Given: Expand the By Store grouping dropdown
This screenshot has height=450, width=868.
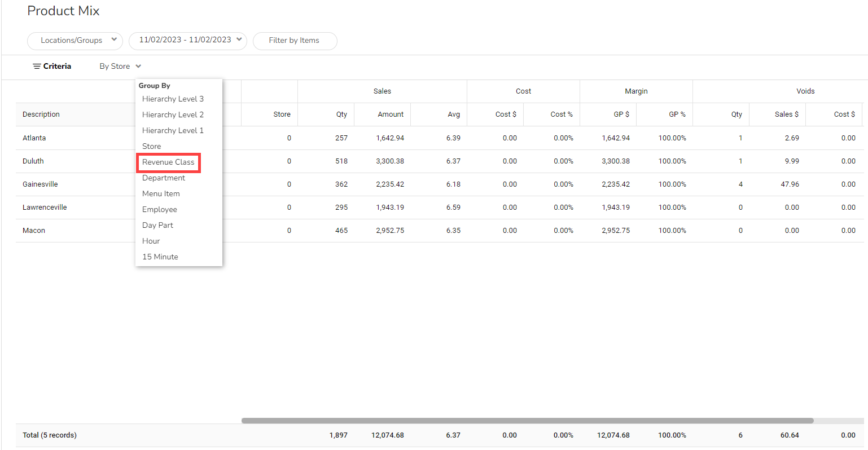Looking at the screenshot, I should coord(120,67).
